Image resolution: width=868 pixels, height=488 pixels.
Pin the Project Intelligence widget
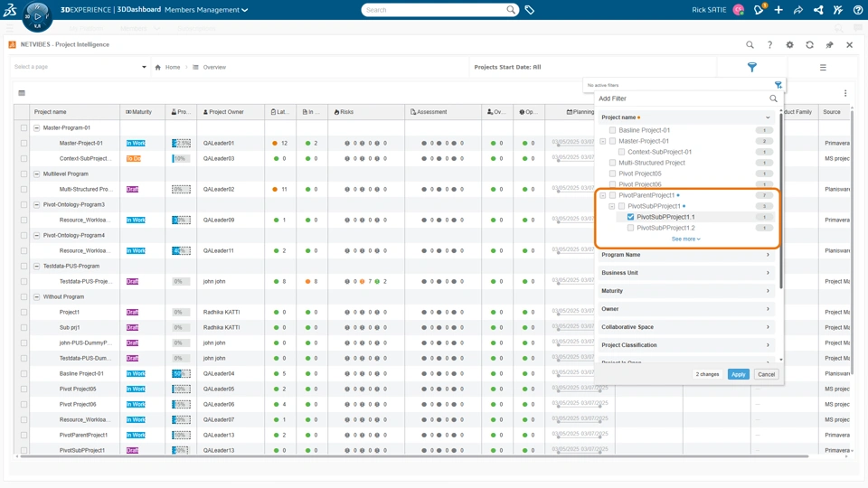pos(829,45)
